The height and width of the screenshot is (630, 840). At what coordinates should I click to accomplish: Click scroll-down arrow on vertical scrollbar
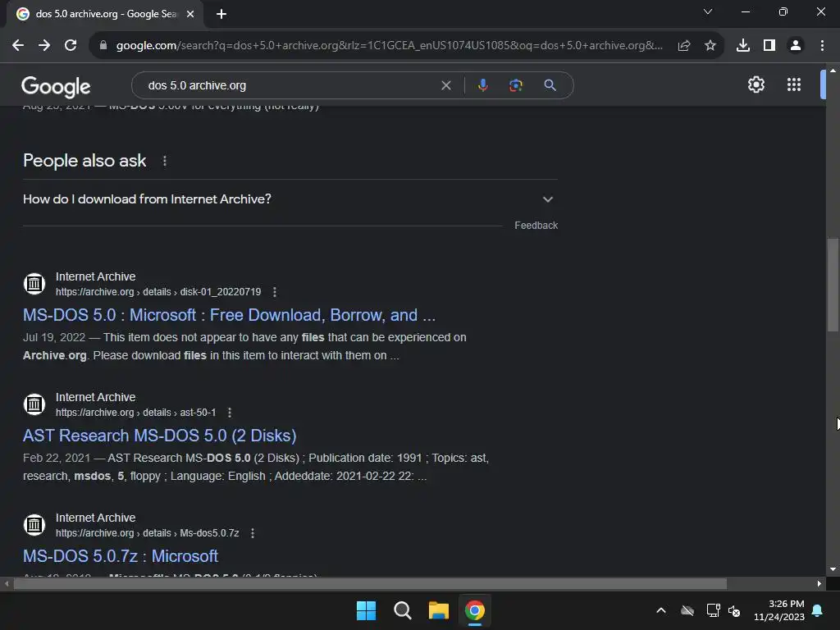tap(833, 569)
